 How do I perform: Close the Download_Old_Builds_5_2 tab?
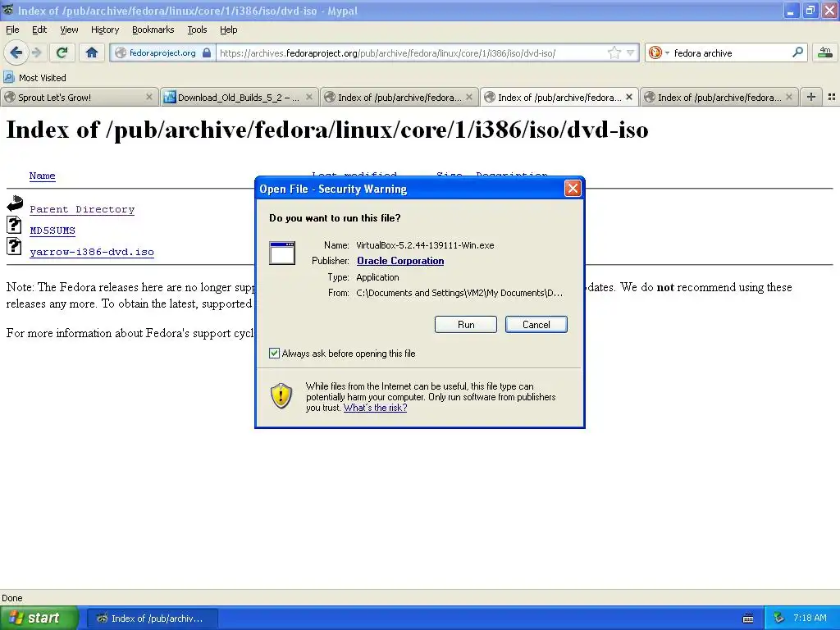click(309, 97)
